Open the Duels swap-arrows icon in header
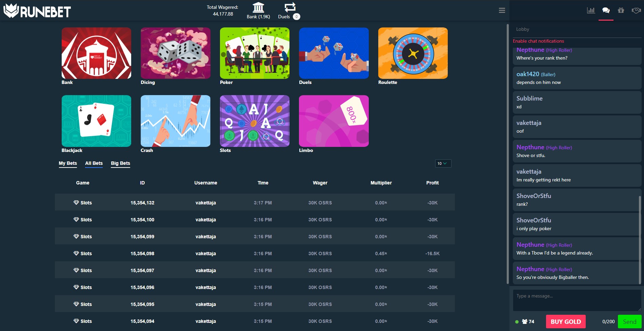Image resolution: width=644 pixels, height=331 pixels. (290, 7)
